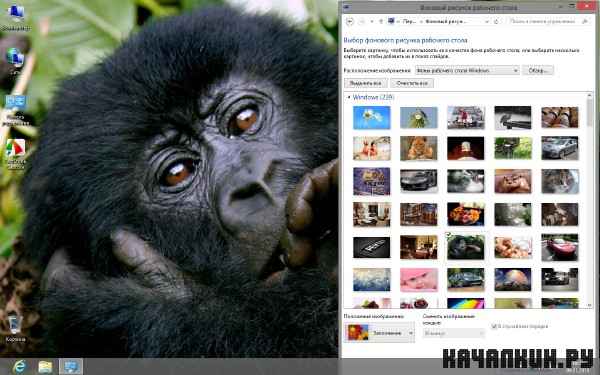
Task: Select the blue daisy flower wallpaper thumbnail
Action: click(x=372, y=117)
